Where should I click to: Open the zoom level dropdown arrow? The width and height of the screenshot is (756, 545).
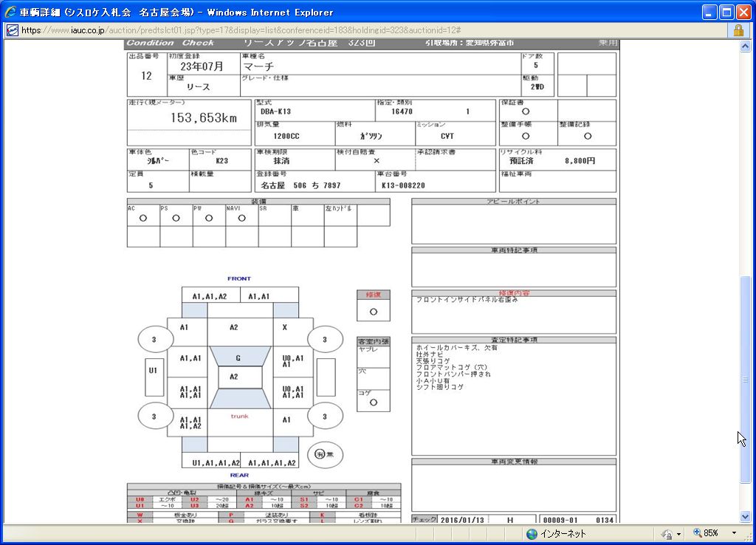click(x=734, y=533)
